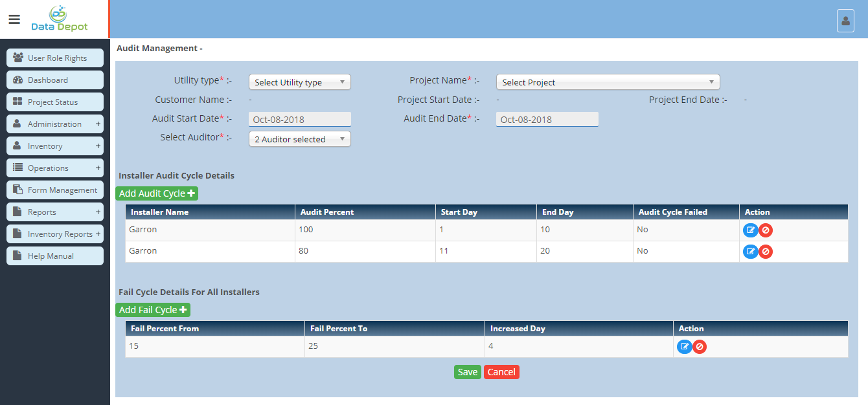Viewport: 868px width, 405px height.
Task: Click the Add Audit Cycle button
Action: pos(157,193)
